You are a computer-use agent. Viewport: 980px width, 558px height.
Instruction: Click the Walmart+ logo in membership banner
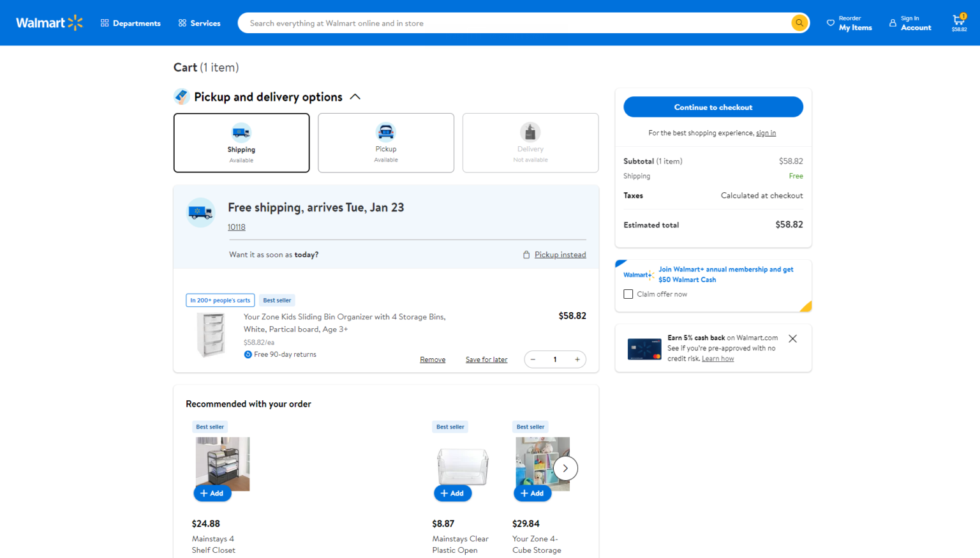click(638, 274)
